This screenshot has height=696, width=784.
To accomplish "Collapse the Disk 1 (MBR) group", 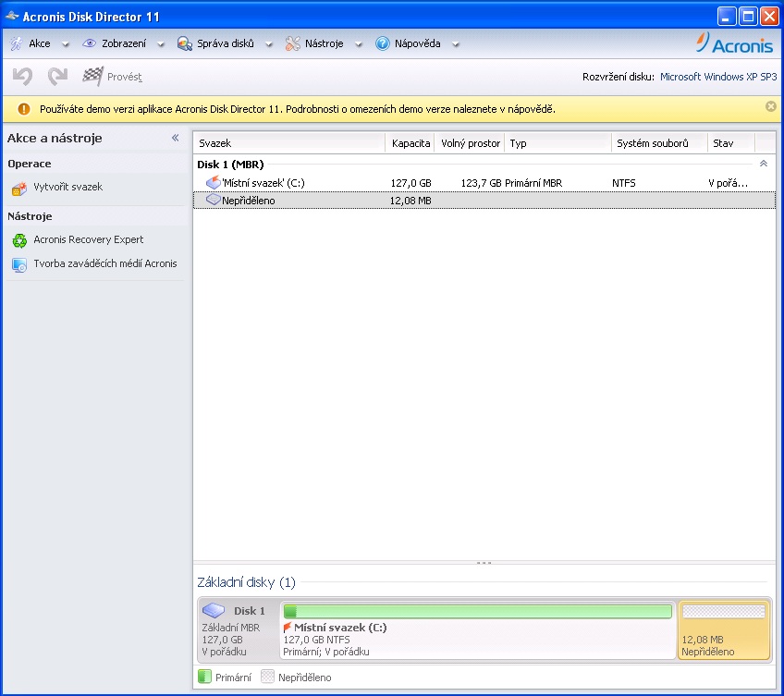I will click(x=764, y=164).
